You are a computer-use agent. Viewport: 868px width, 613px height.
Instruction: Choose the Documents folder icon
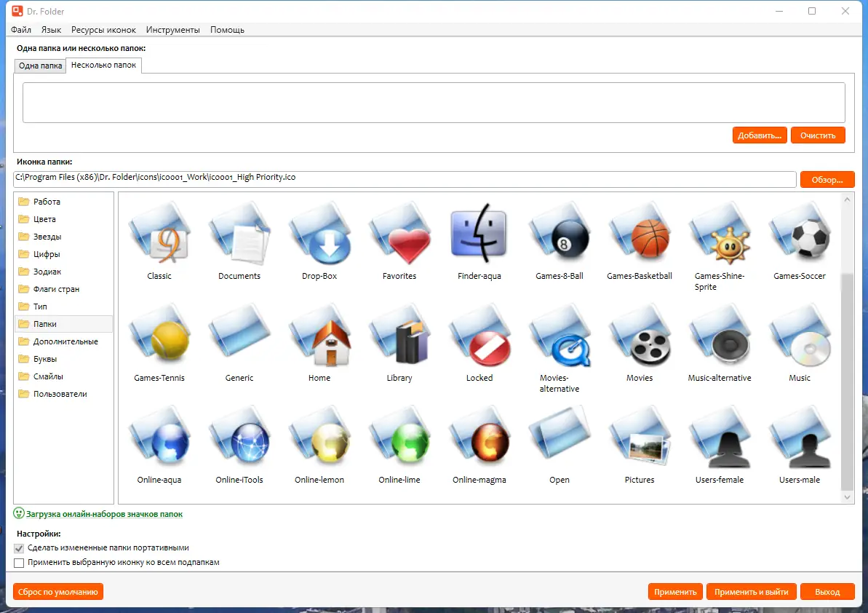point(239,234)
